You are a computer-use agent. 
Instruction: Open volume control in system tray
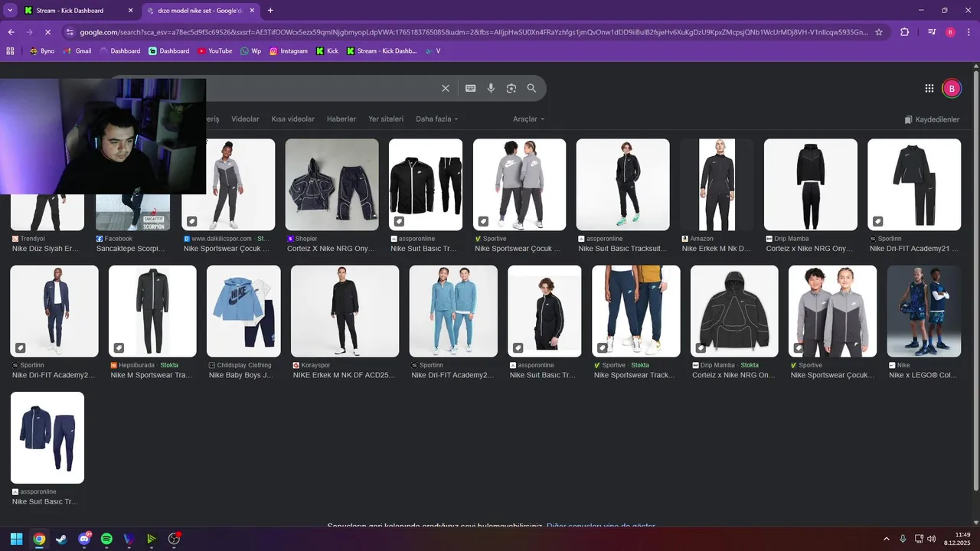pos(931,539)
